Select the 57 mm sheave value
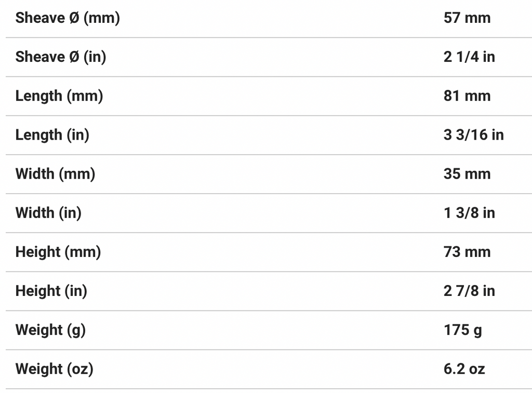 467,18
